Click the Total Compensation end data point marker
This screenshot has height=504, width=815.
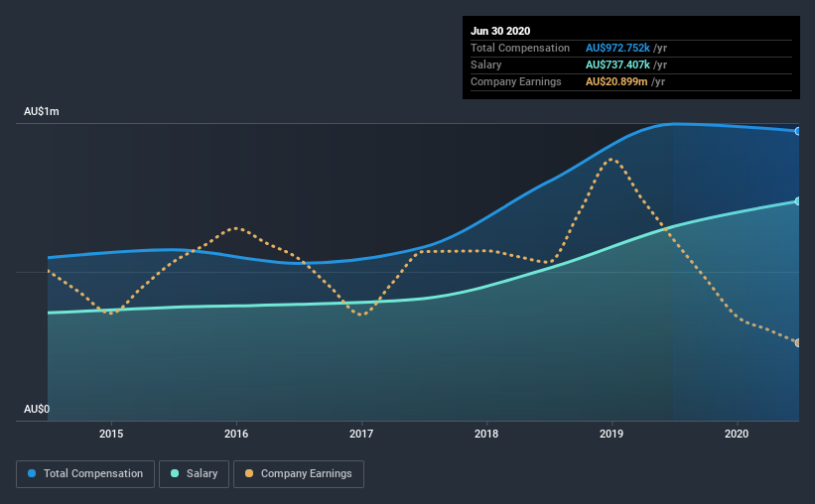click(x=798, y=131)
